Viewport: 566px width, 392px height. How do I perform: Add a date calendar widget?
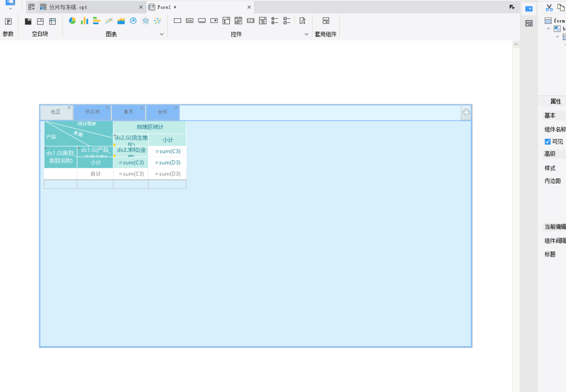238,21
